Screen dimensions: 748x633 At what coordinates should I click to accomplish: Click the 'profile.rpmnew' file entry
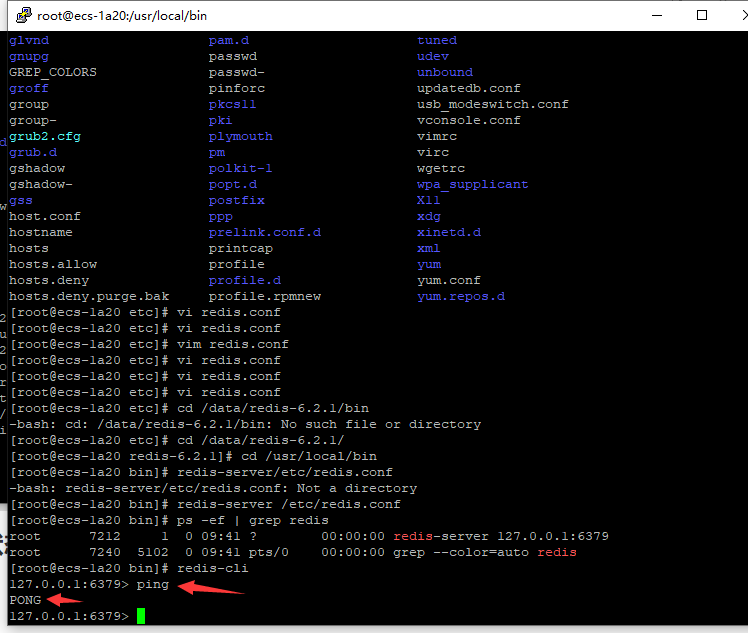(265, 296)
